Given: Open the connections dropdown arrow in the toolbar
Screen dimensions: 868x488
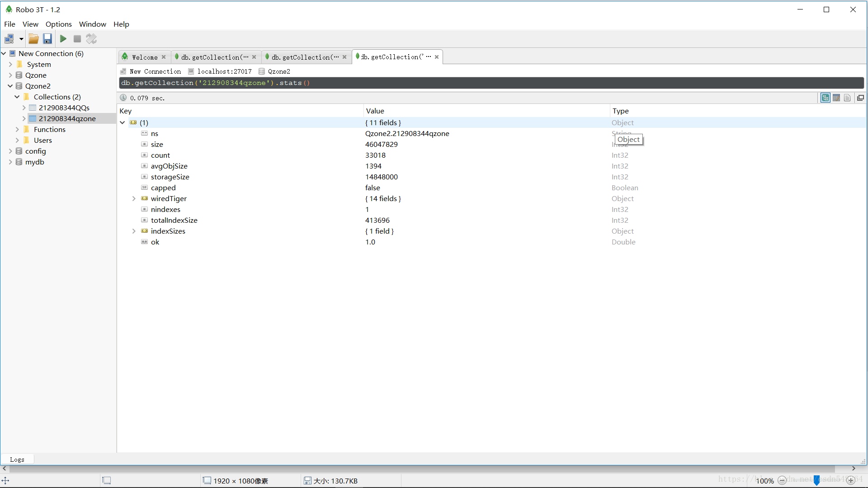Looking at the screenshot, I should coord(21,39).
